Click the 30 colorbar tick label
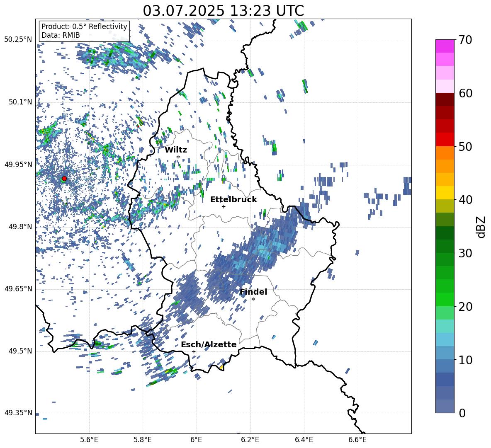The image size is (491, 448). click(x=465, y=253)
